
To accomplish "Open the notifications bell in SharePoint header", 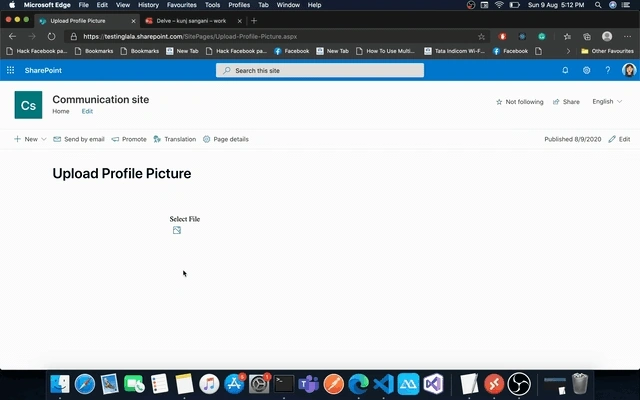I will [565, 70].
